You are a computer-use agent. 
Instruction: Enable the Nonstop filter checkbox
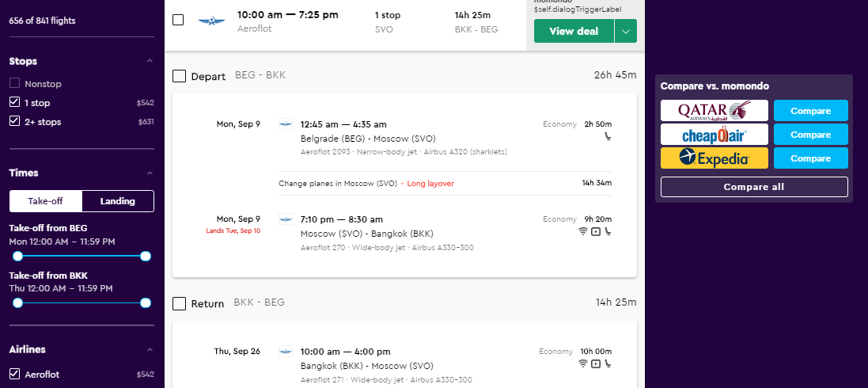click(14, 84)
